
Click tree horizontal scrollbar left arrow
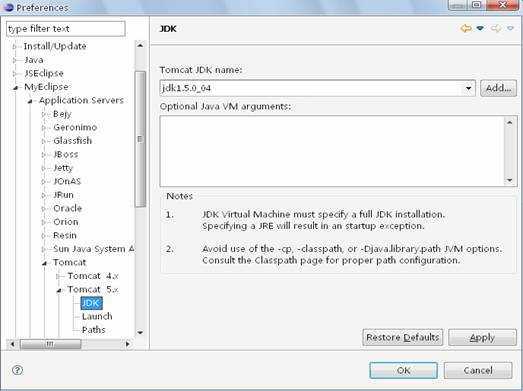pyautogui.click(x=12, y=344)
